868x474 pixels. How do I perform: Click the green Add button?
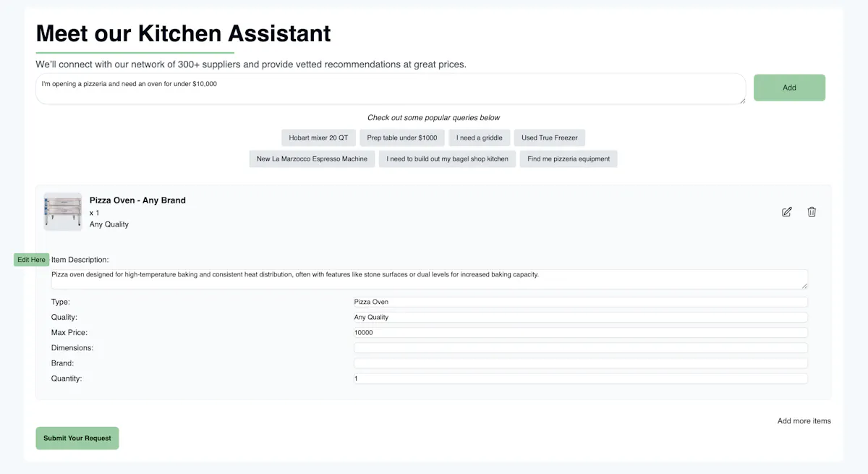pos(789,88)
